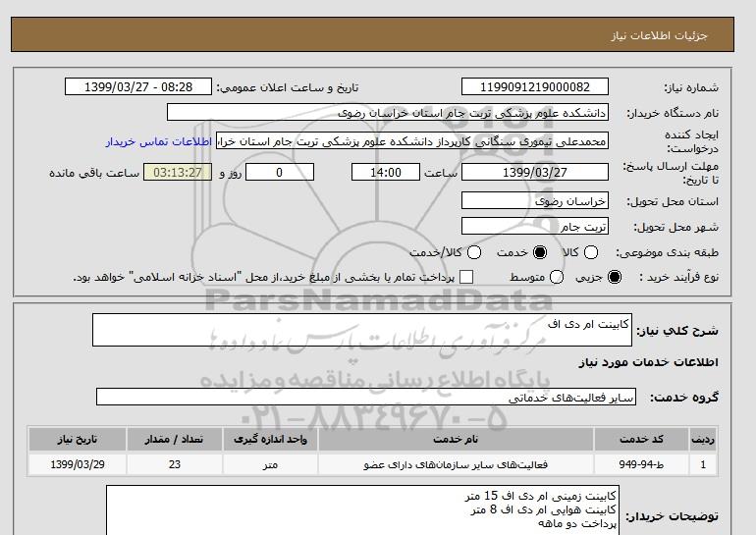Select the متوسط purchase type radio
Image resolution: width=756 pixels, height=535 pixels.
click(557, 277)
